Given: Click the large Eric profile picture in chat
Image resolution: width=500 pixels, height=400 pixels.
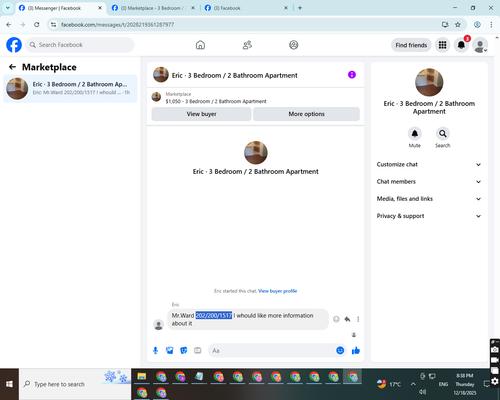Looking at the screenshot, I should 256,153.
